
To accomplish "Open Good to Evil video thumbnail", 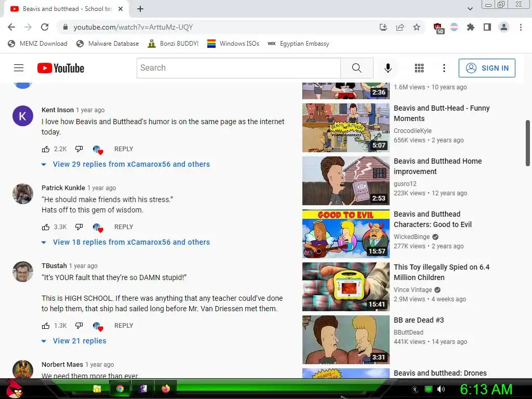I will tap(345, 233).
